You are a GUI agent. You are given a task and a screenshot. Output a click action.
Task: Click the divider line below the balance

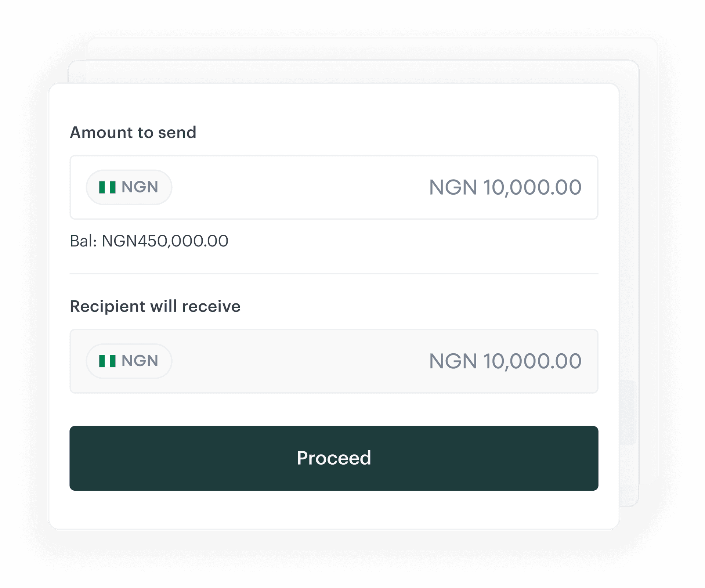pyautogui.click(x=334, y=273)
